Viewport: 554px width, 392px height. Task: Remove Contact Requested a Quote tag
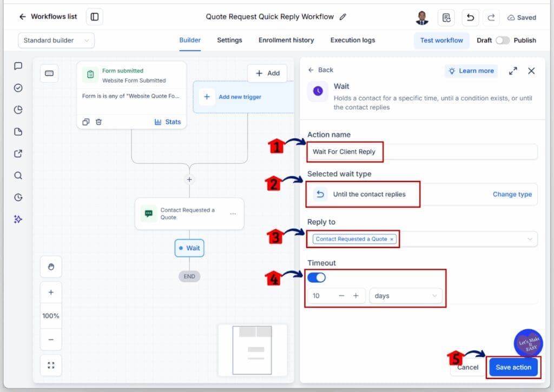tap(392, 239)
